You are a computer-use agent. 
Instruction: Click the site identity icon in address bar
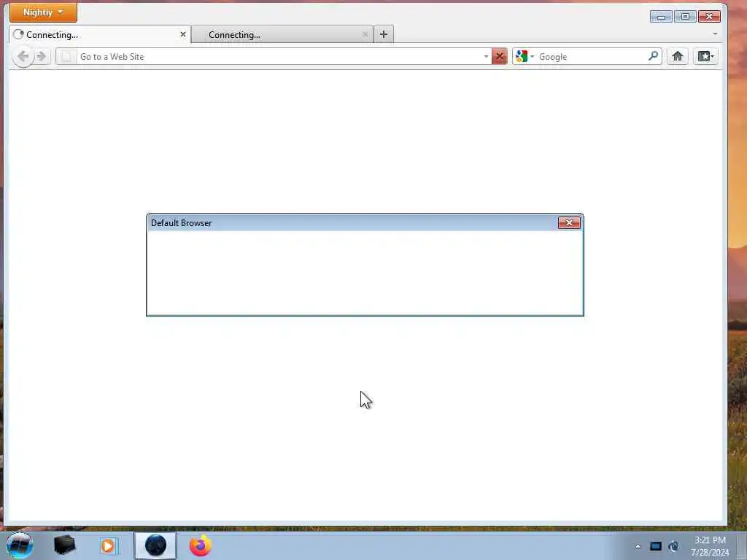pos(66,57)
